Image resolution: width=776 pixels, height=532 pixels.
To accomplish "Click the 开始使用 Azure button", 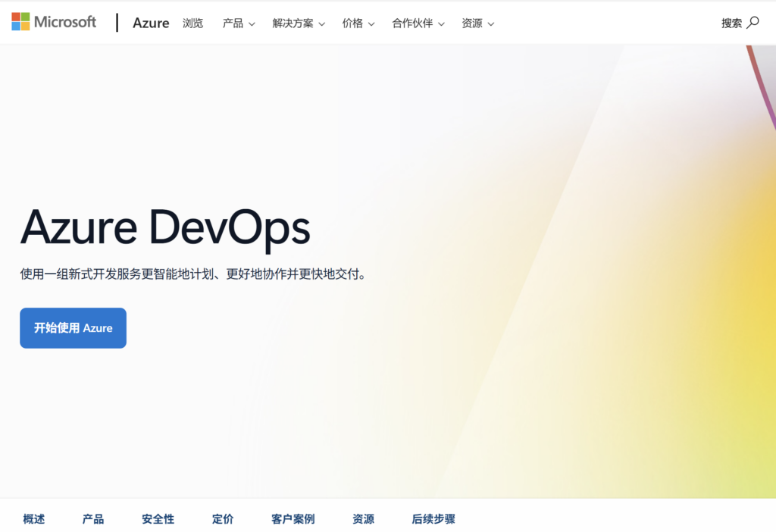I will coord(74,328).
